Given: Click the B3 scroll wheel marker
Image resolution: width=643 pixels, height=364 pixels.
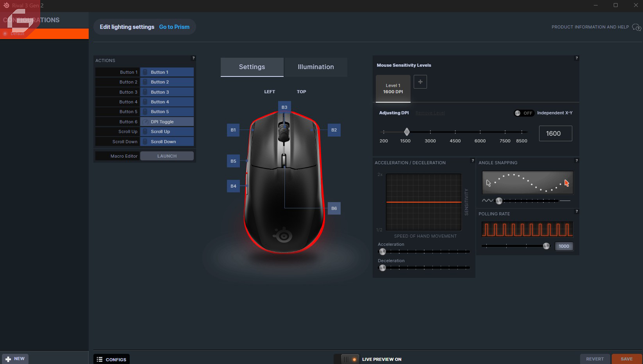Looking at the screenshot, I should 284,107.
